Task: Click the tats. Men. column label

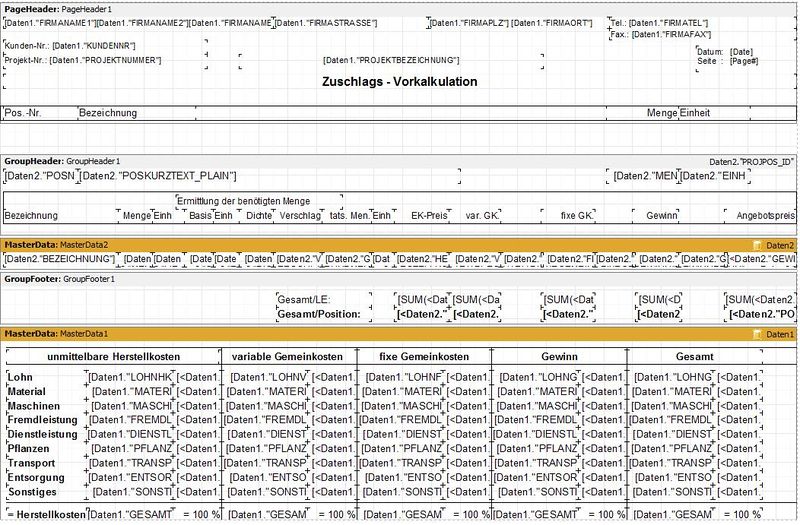Action: 349,216
